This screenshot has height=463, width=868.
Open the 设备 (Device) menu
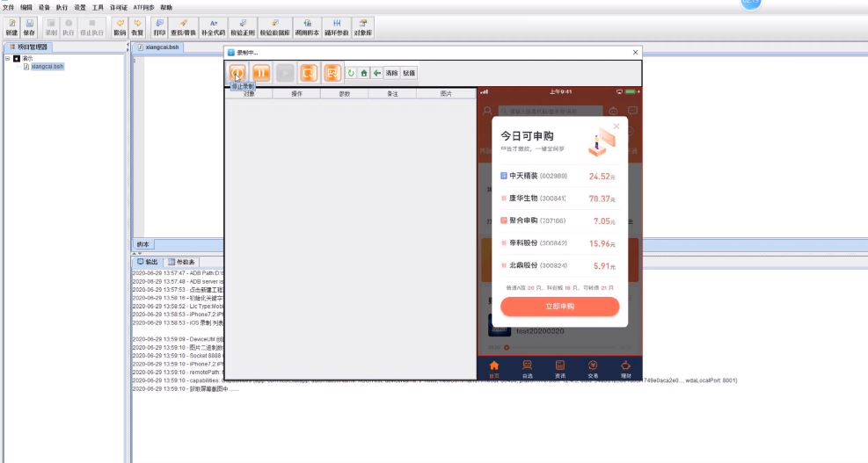tap(44, 7)
